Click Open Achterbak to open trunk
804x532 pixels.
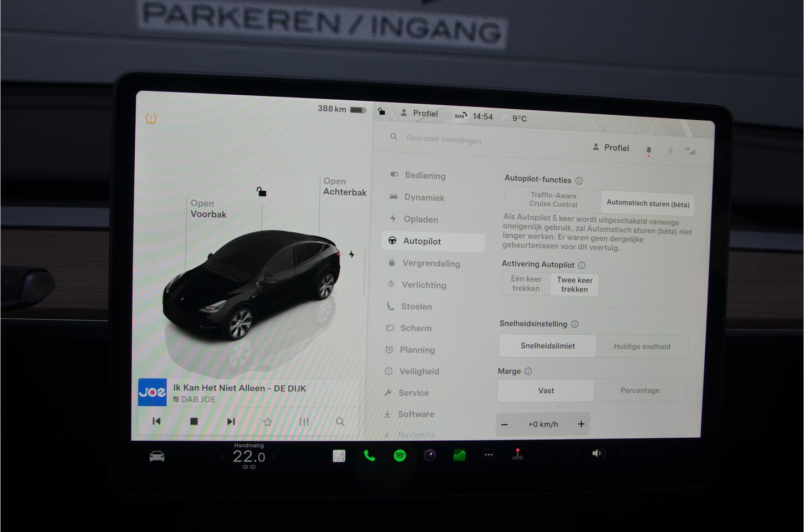click(344, 187)
